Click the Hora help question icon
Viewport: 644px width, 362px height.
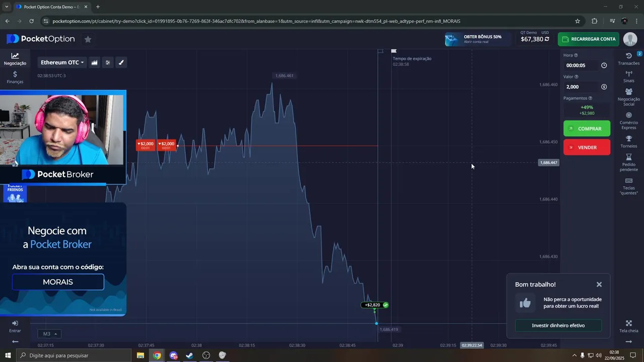point(576,55)
